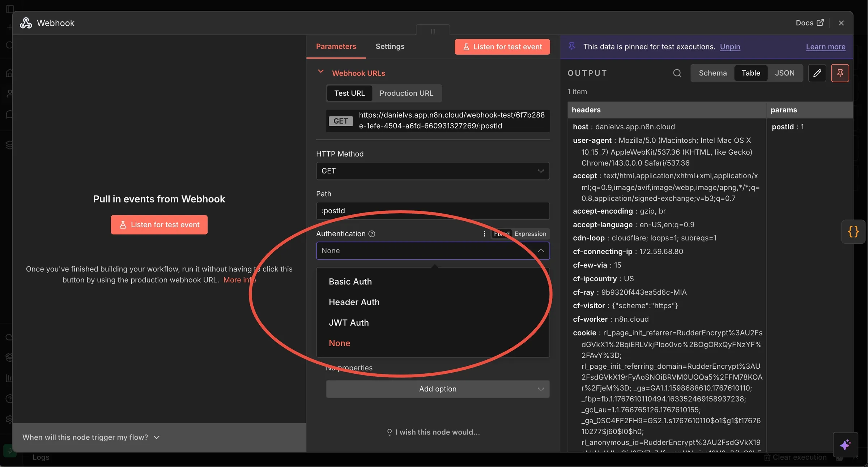Choose JWT Auth option

(x=433, y=323)
